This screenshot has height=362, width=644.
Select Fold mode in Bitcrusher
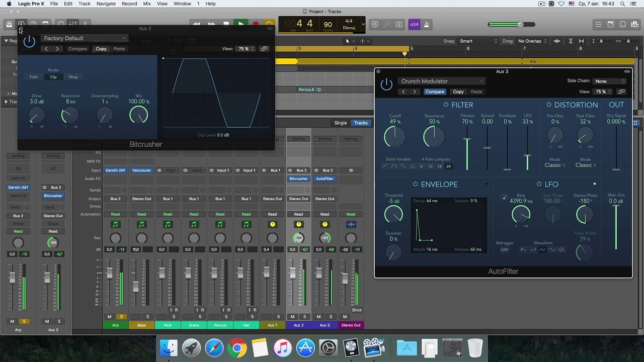[x=34, y=77]
